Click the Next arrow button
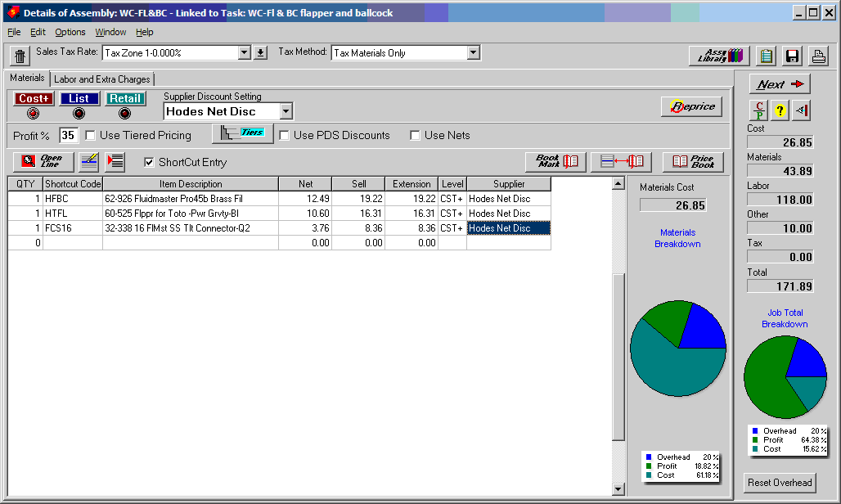Screen dimensions: 841x504 [780, 84]
